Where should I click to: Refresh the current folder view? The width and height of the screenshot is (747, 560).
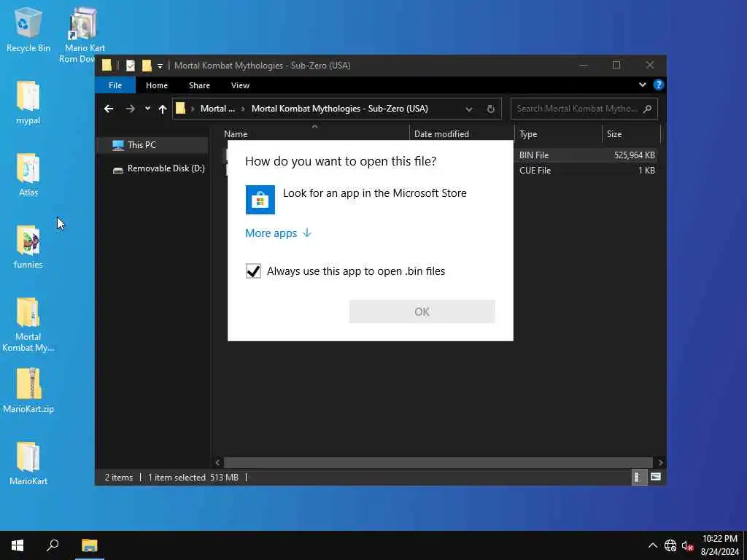491,109
